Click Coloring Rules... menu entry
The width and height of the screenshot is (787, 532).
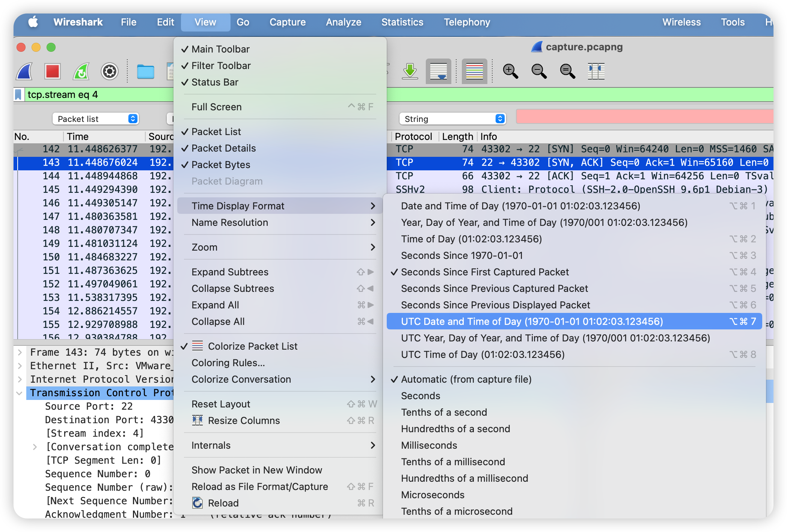(x=228, y=363)
